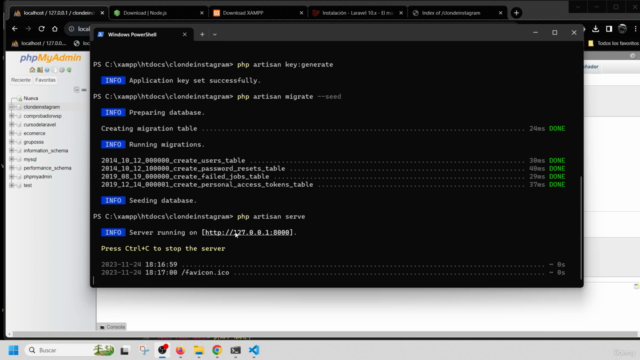This screenshot has width=640, height=360.
Task: Go back in the Chrome browser
Action: coord(15,29)
